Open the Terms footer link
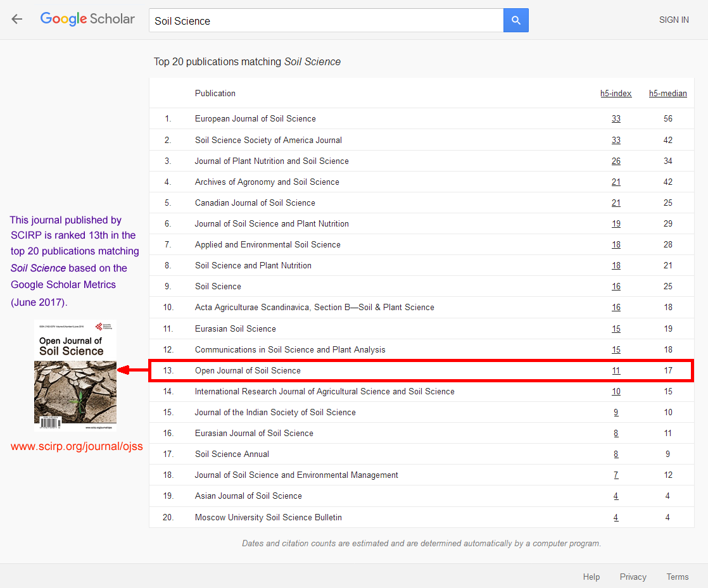This screenshot has width=708, height=588. point(678,577)
